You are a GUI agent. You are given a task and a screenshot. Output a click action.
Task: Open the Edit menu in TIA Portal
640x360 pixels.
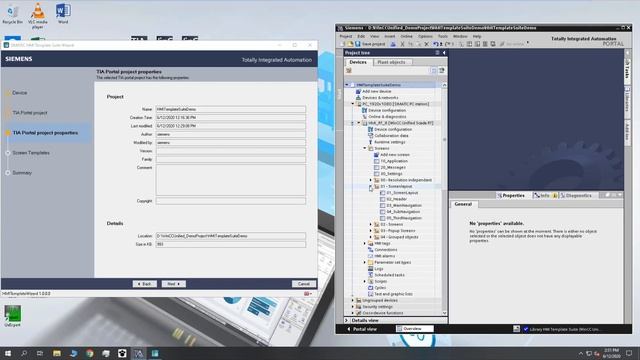click(x=361, y=36)
